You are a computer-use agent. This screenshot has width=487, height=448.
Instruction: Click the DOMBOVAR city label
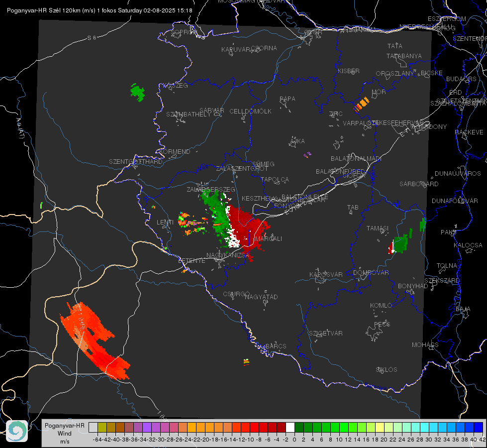371,273
